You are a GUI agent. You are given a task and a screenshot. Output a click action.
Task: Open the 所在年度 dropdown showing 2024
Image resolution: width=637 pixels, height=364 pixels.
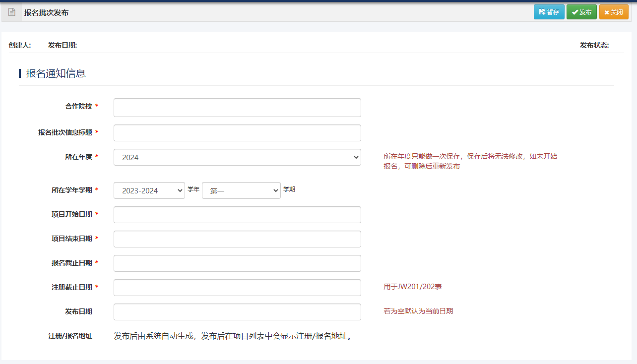pyautogui.click(x=237, y=157)
